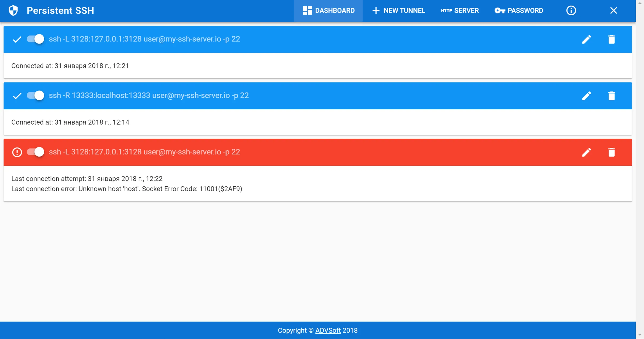This screenshot has width=644, height=339.
Task: Delete the failed red tunnel entry
Action: coord(612,152)
